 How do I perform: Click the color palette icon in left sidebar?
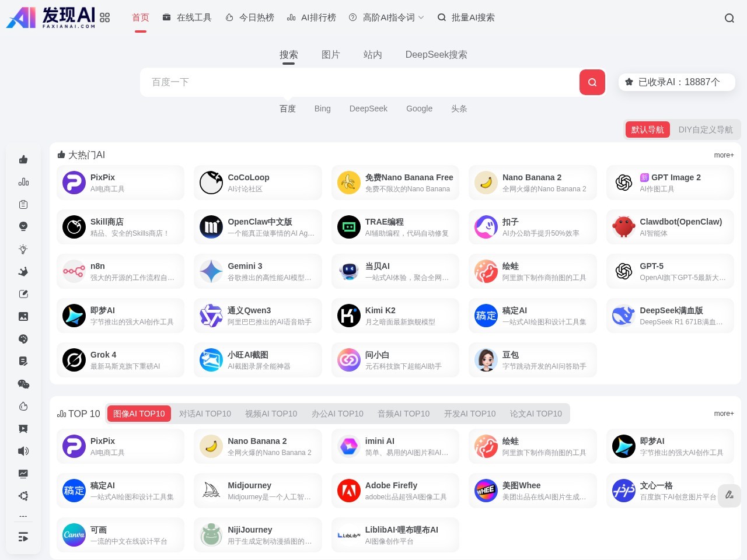pyautogui.click(x=23, y=339)
